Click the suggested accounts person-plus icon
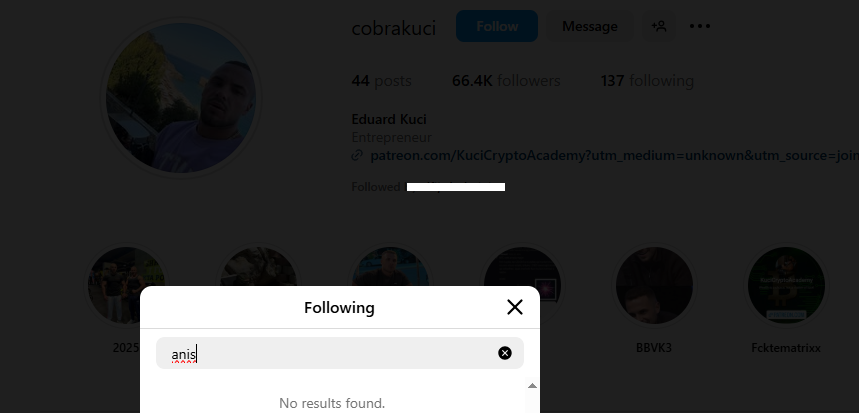The image size is (859, 413). 659,27
